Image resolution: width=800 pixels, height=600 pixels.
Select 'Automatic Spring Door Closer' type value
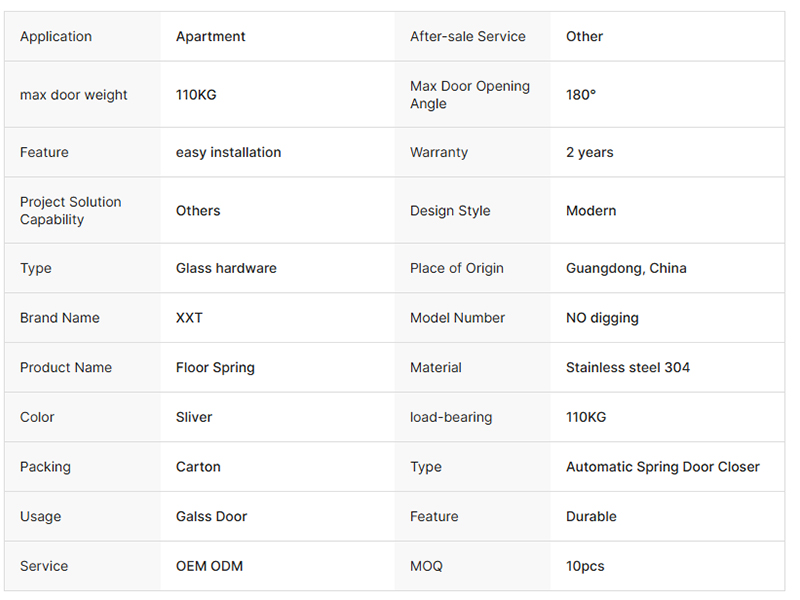(663, 467)
